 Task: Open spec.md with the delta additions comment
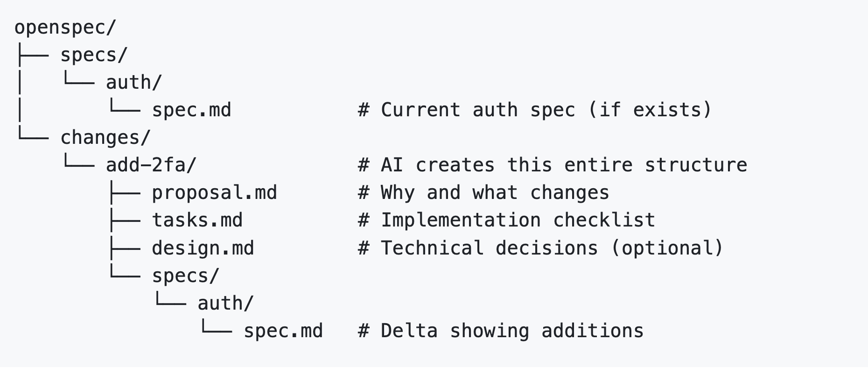[283, 331]
